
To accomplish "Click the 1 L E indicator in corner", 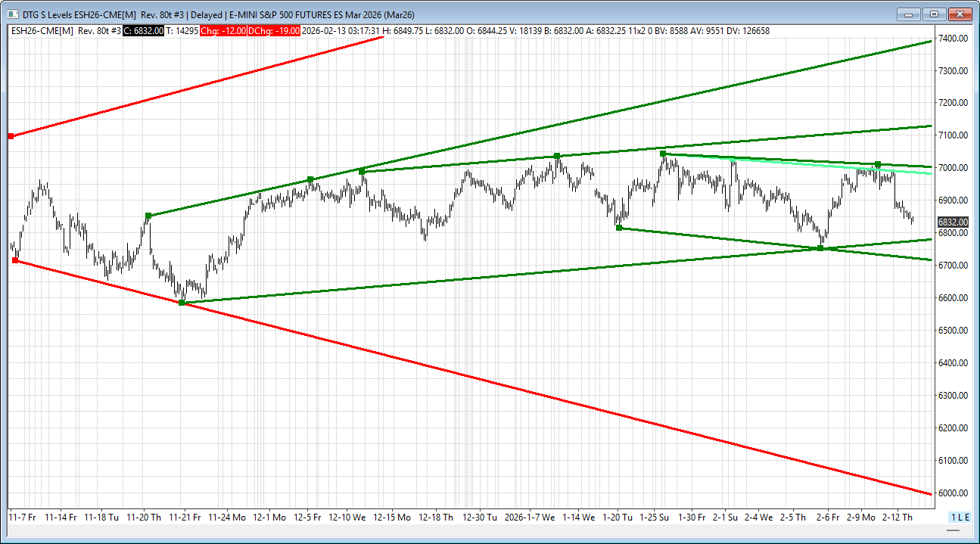I will click(960, 517).
